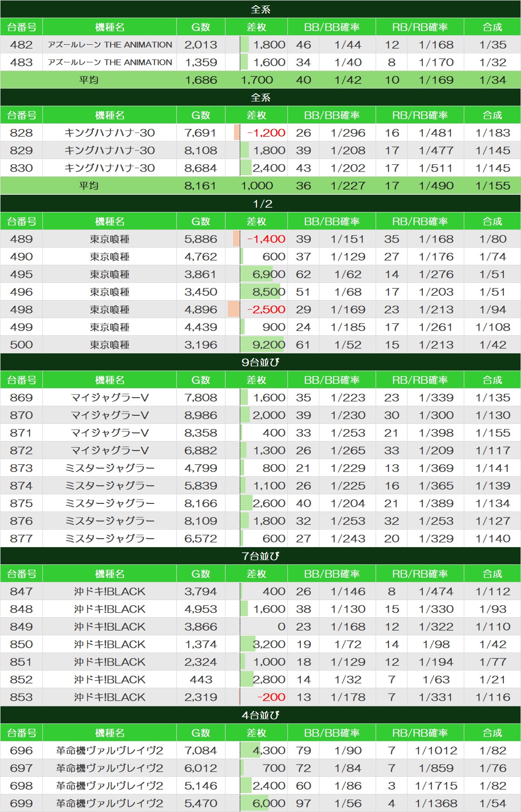Click G count value 2,013
Viewport: 521px width, 812px height.
click(x=201, y=45)
